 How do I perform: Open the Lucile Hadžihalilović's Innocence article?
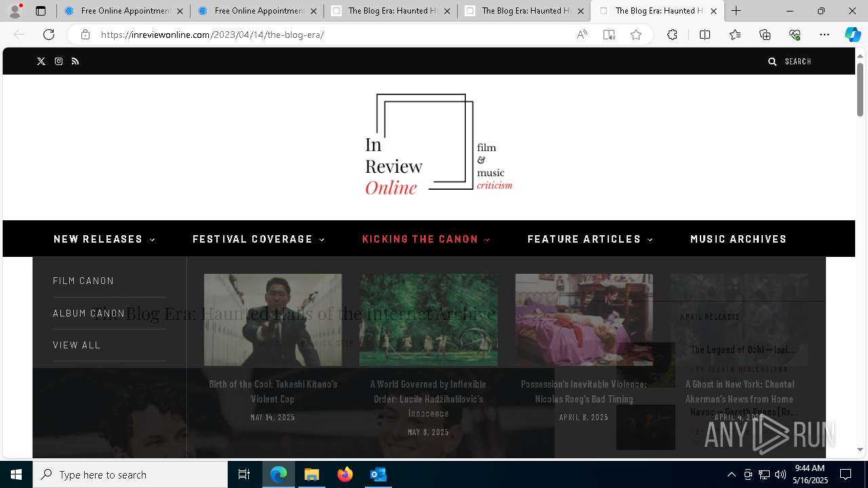[428, 399]
